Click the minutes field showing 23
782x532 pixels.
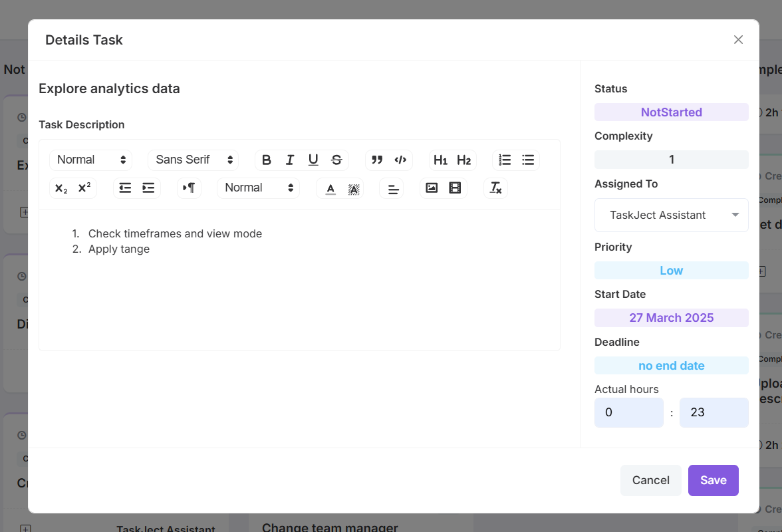point(714,412)
